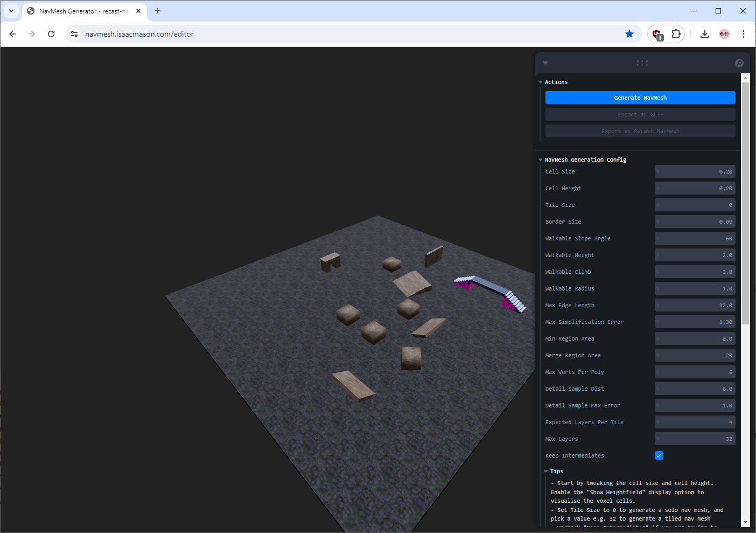Image resolution: width=756 pixels, height=533 pixels.
Task: Reload the page
Action: pos(51,34)
